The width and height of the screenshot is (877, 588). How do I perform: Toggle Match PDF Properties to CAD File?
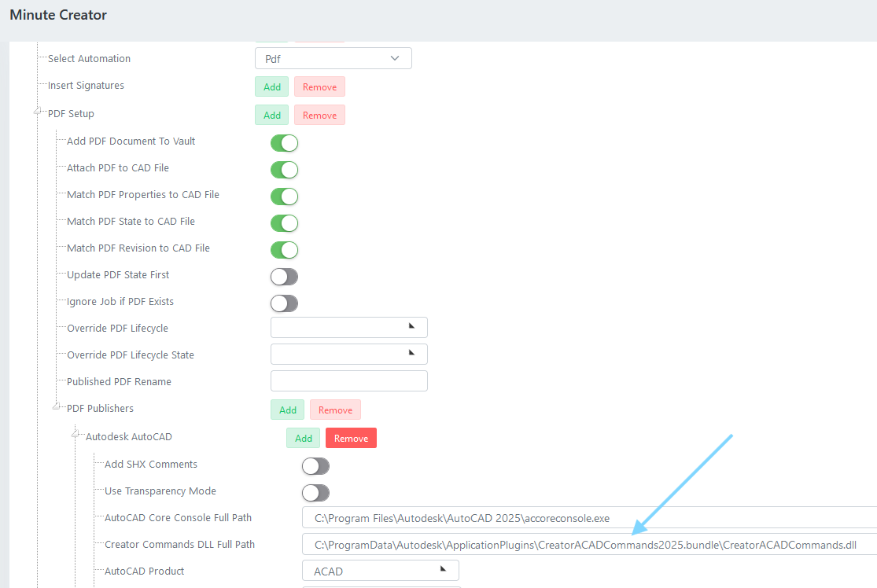tap(284, 197)
